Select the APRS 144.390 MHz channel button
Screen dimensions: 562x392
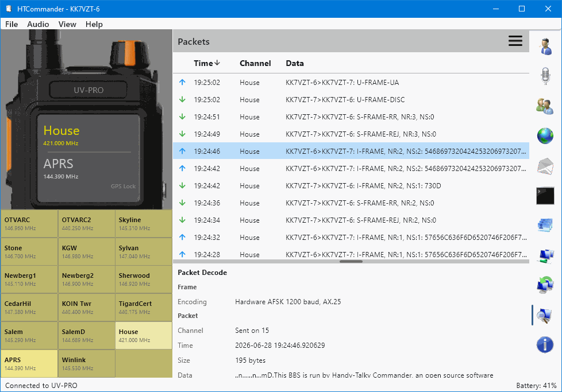pos(29,363)
